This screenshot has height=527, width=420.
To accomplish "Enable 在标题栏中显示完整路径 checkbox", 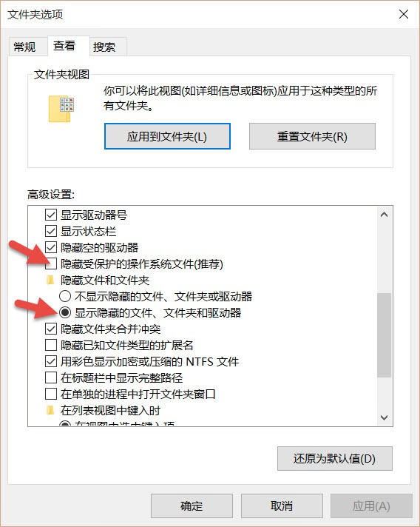I will click(x=51, y=377).
